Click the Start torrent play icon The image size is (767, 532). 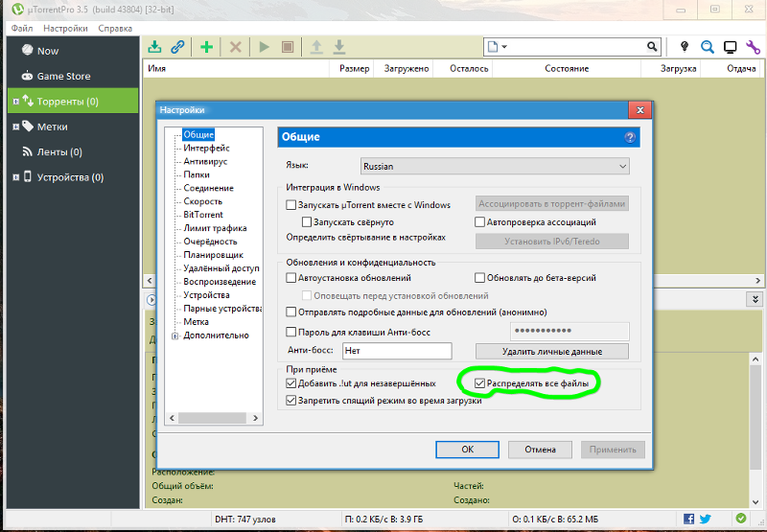pyautogui.click(x=265, y=47)
